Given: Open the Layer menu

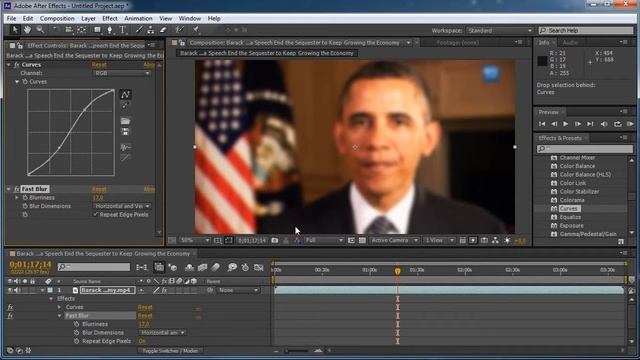Looking at the screenshot, I should tap(88, 18).
